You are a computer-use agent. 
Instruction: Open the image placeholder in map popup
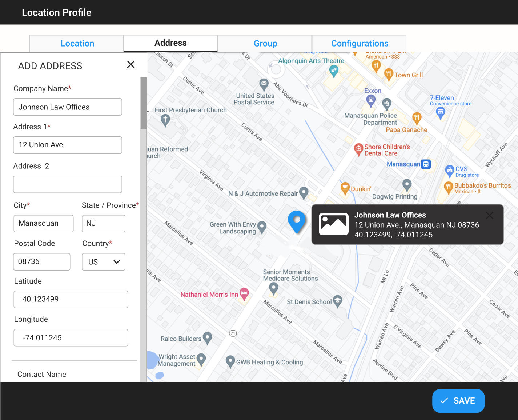pos(334,224)
